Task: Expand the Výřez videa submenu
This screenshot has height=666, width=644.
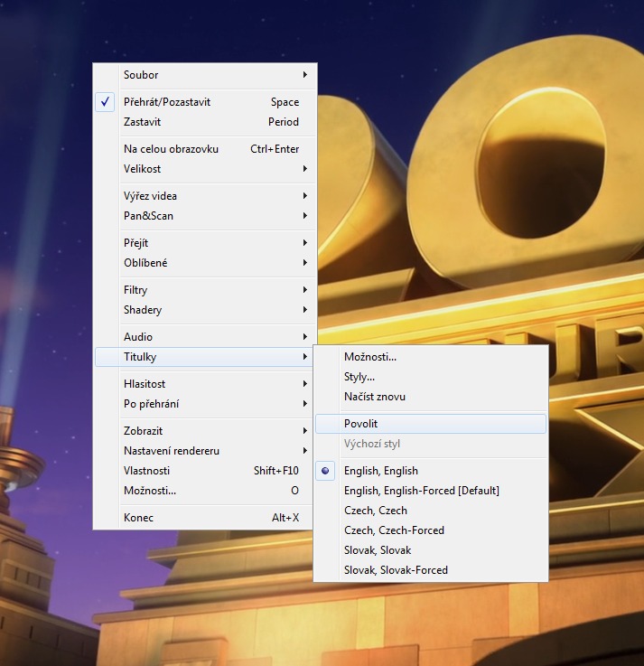Action: coord(205,196)
